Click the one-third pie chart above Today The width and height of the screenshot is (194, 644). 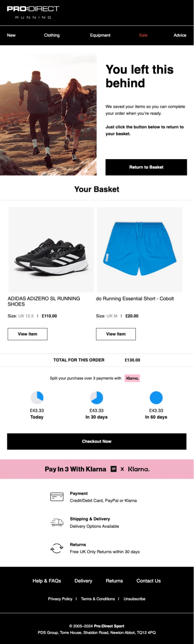coord(37,398)
